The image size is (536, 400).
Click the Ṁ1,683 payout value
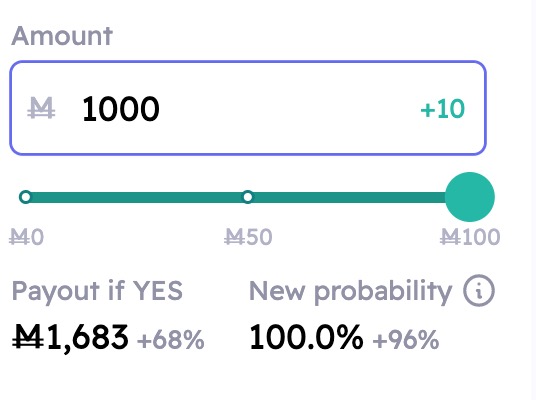(70, 338)
